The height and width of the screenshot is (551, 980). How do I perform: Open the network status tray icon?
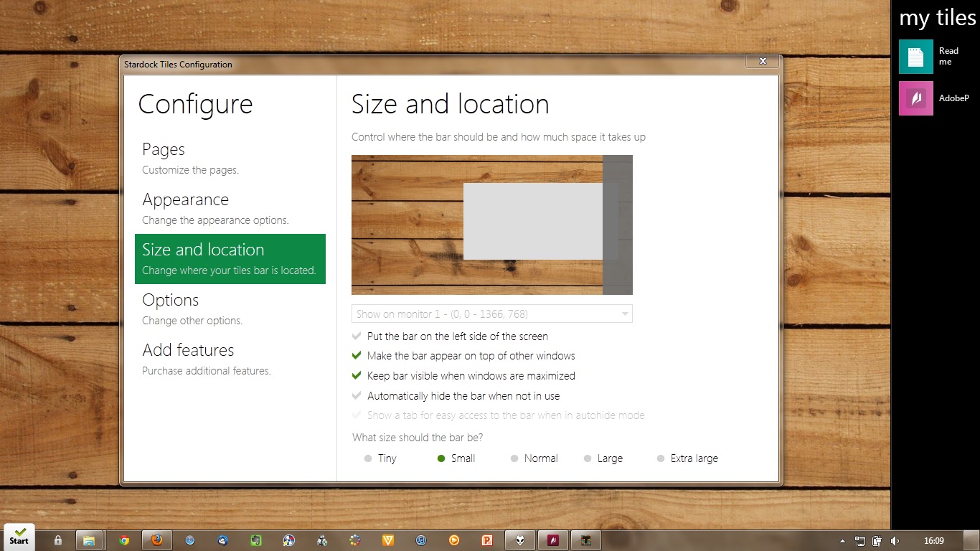860,540
